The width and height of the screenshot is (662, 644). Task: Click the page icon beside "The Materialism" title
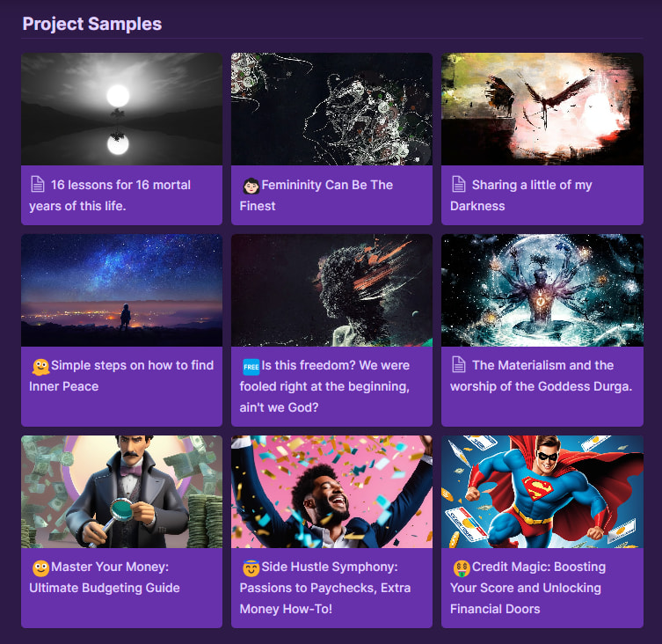[x=459, y=365]
